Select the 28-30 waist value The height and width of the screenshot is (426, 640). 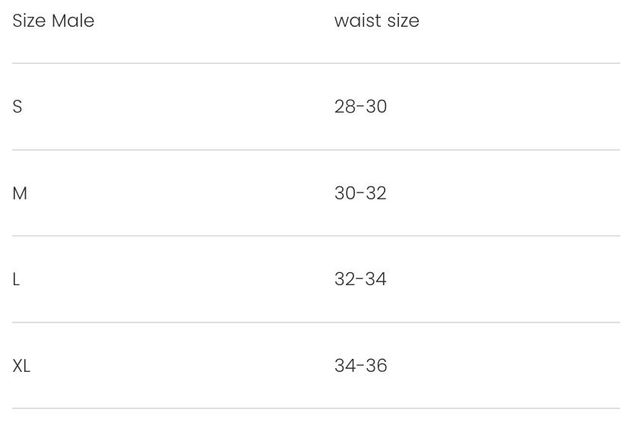pos(360,107)
